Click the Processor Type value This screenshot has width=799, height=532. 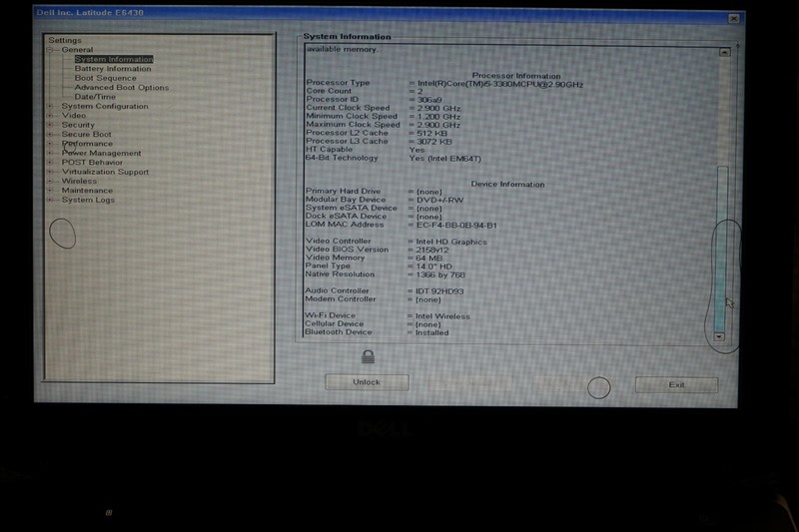[500, 84]
